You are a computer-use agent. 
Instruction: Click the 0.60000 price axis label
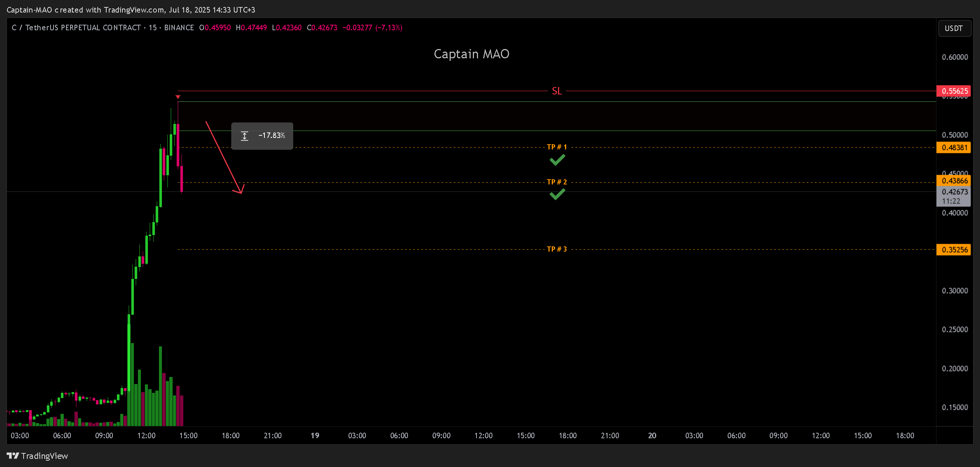(955, 57)
